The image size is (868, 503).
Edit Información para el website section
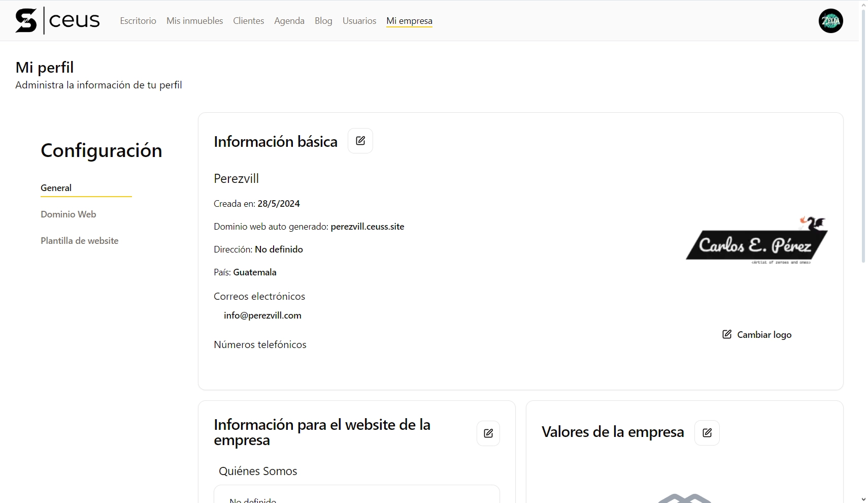point(488,433)
